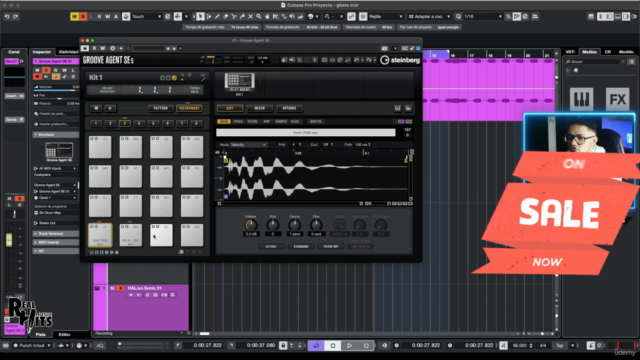The width and height of the screenshot is (640, 360).
Task: Open the quantize 1/16 dropdown
Action: (x=483, y=17)
